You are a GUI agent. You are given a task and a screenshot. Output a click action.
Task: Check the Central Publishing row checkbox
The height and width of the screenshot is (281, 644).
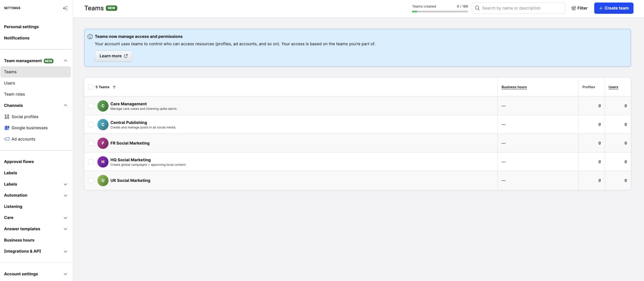(91, 124)
